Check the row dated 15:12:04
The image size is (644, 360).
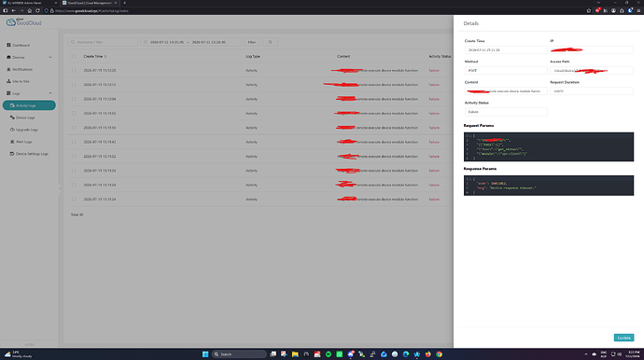[x=74, y=99]
